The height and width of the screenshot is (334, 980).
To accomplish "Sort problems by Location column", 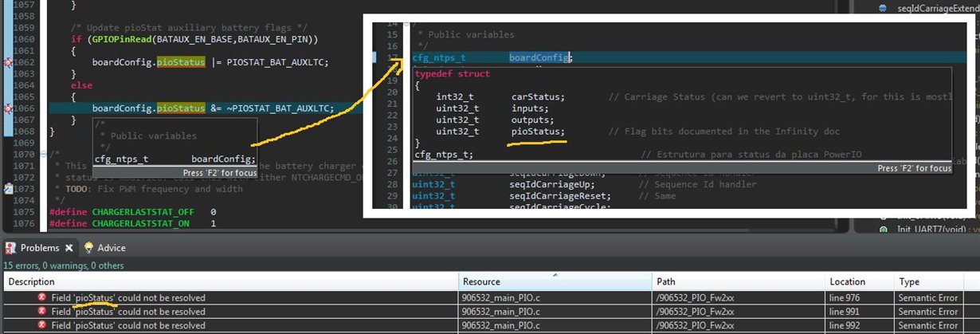I will tap(860, 281).
